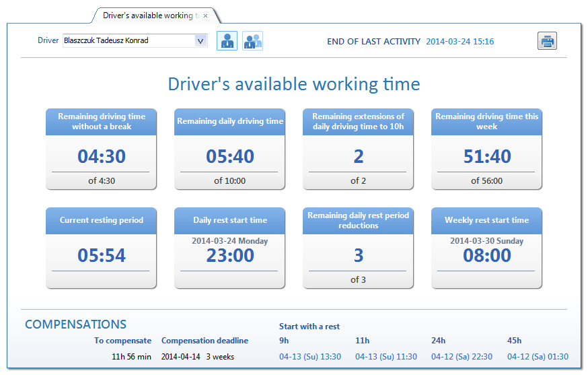Click the 05:54 current resting period value
Image resolution: width=588 pixels, height=375 pixels.
[x=102, y=255]
